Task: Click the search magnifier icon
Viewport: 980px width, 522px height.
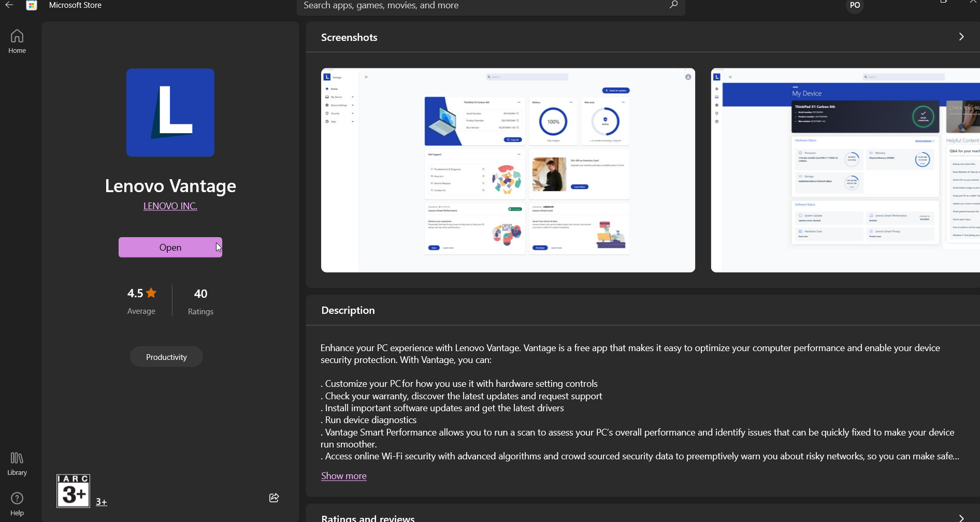Action: pos(673,5)
